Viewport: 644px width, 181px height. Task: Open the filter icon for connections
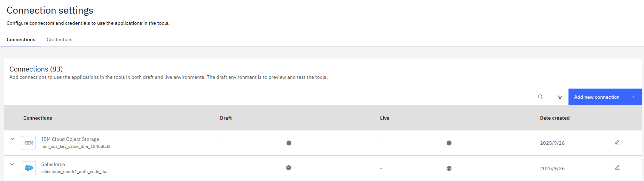(560, 97)
